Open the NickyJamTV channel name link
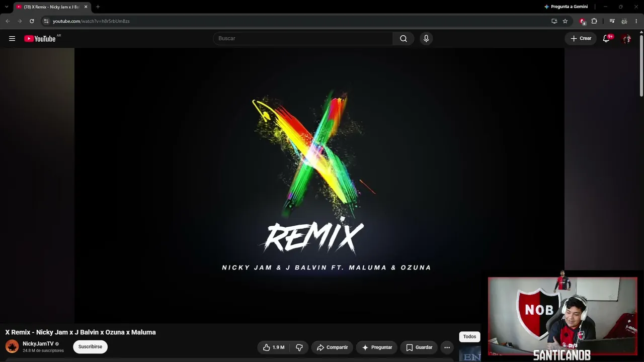The width and height of the screenshot is (644, 362). tap(38, 344)
